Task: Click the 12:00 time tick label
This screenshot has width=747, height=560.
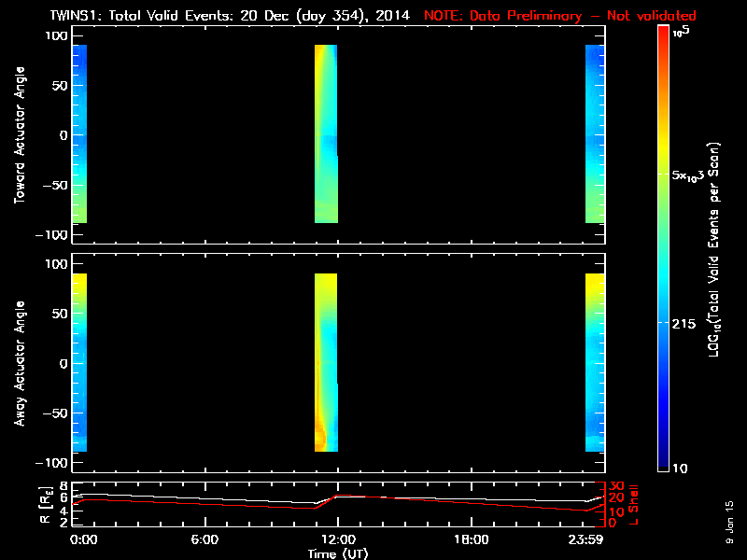Action: (x=337, y=539)
